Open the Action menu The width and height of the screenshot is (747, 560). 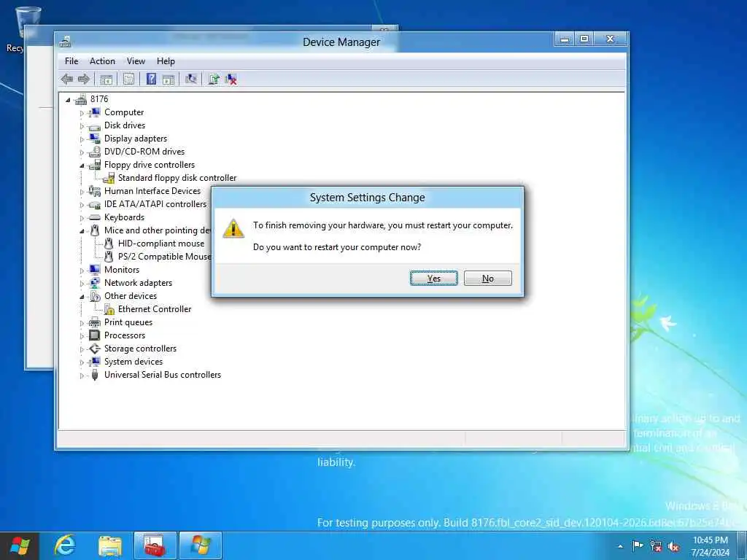102,61
